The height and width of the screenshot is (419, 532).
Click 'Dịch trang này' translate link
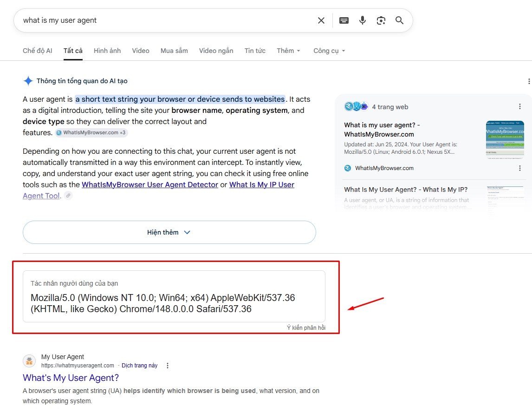coord(139,366)
